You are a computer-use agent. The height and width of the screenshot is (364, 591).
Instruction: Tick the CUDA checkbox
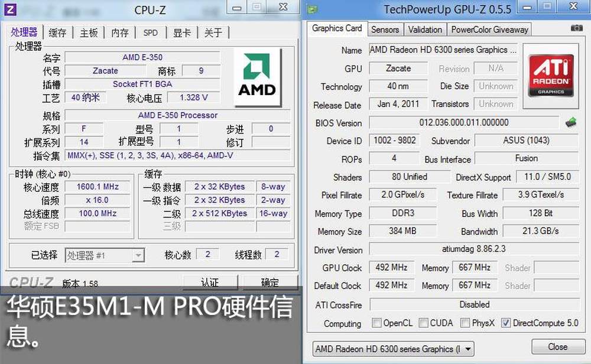(423, 323)
